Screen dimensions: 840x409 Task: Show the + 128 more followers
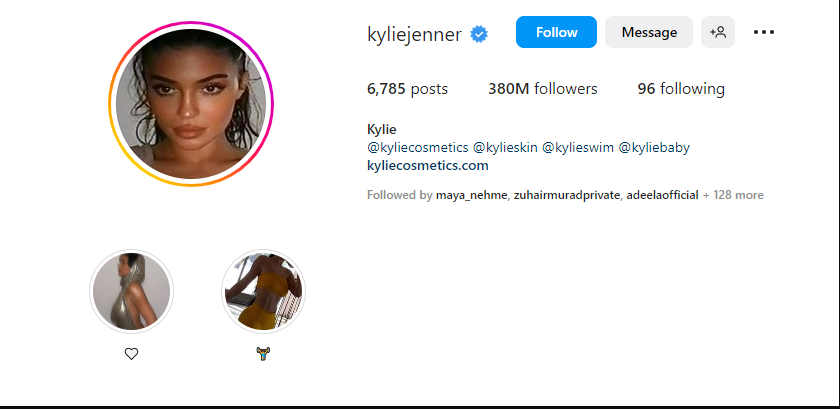tap(733, 195)
